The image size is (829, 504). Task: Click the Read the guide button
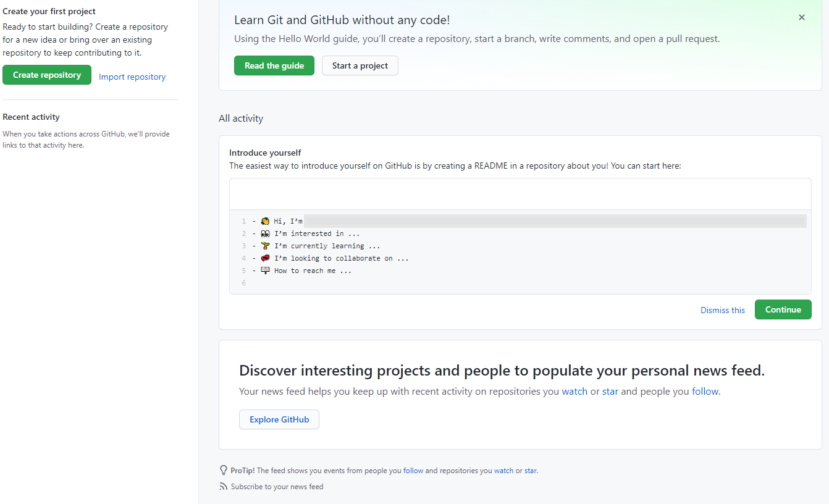[274, 65]
